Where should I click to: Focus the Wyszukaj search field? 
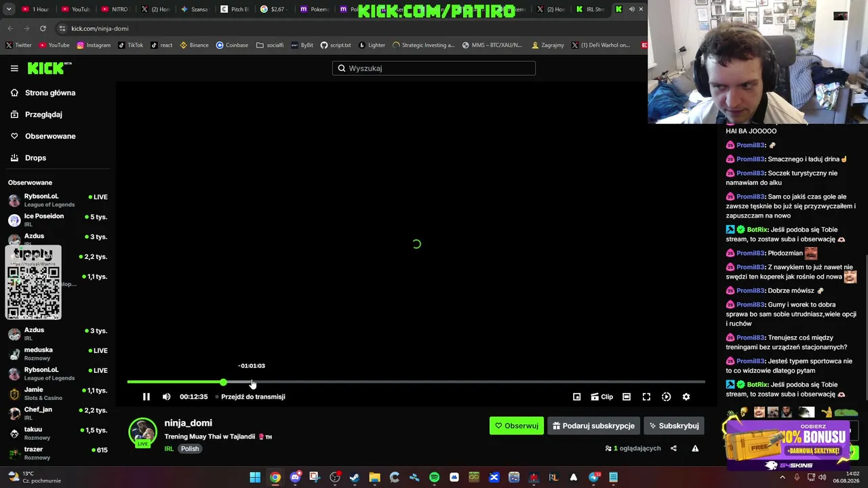coord(434,68)
